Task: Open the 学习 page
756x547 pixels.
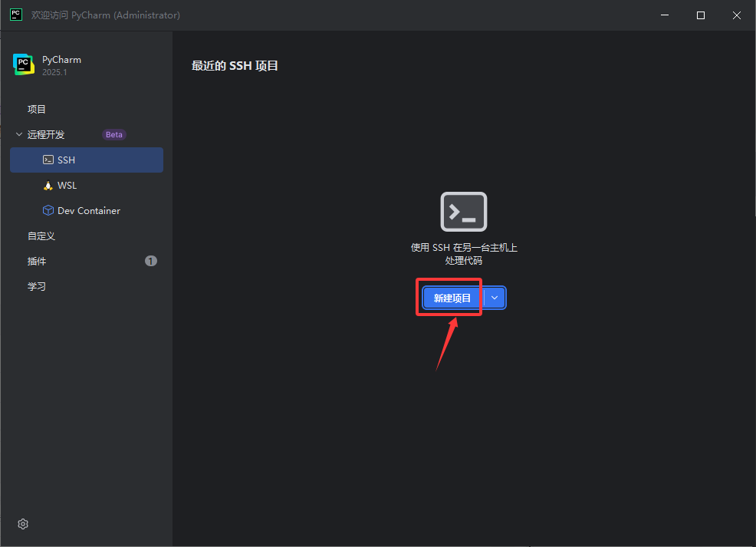Action: coord(37,286)
